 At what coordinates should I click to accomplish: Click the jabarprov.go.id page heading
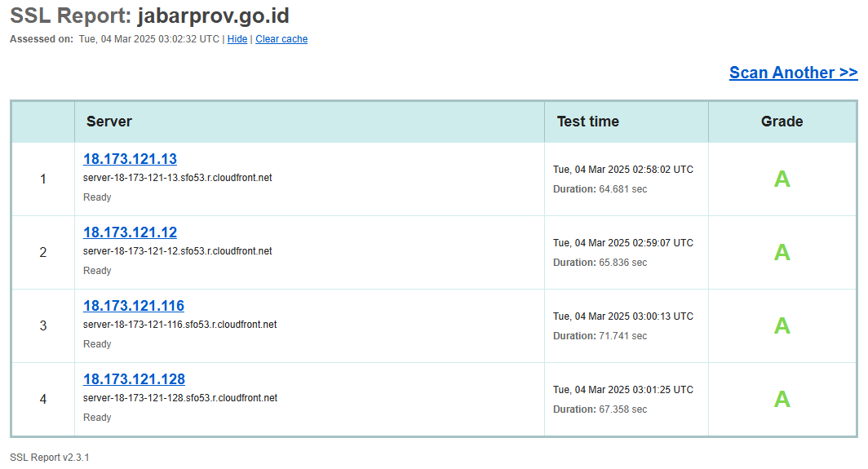coord(213,15)
